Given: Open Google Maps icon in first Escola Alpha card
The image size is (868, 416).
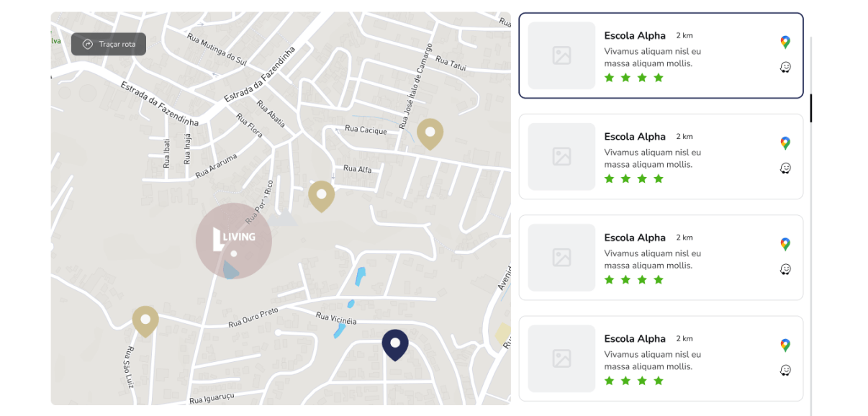Looking at the screenshot, I should 785,42.
